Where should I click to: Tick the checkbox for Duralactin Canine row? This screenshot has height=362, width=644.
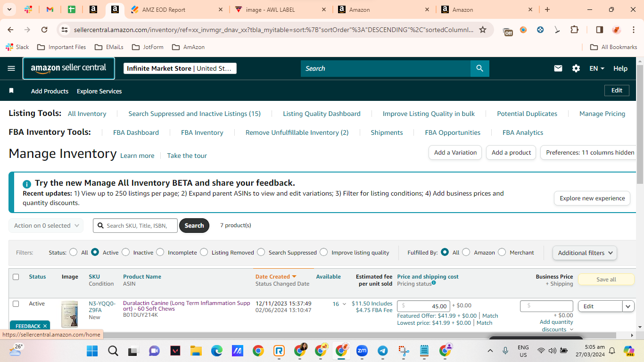point(16,304)
